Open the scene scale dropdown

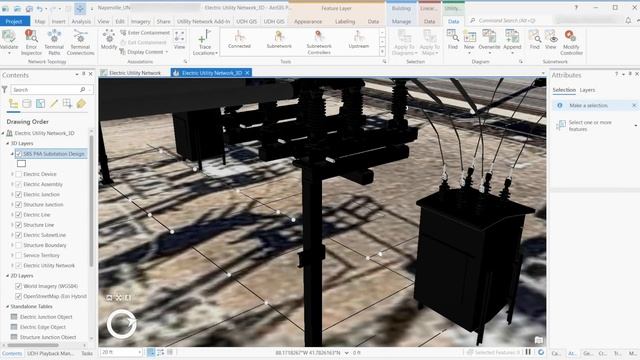pos(139,352)
